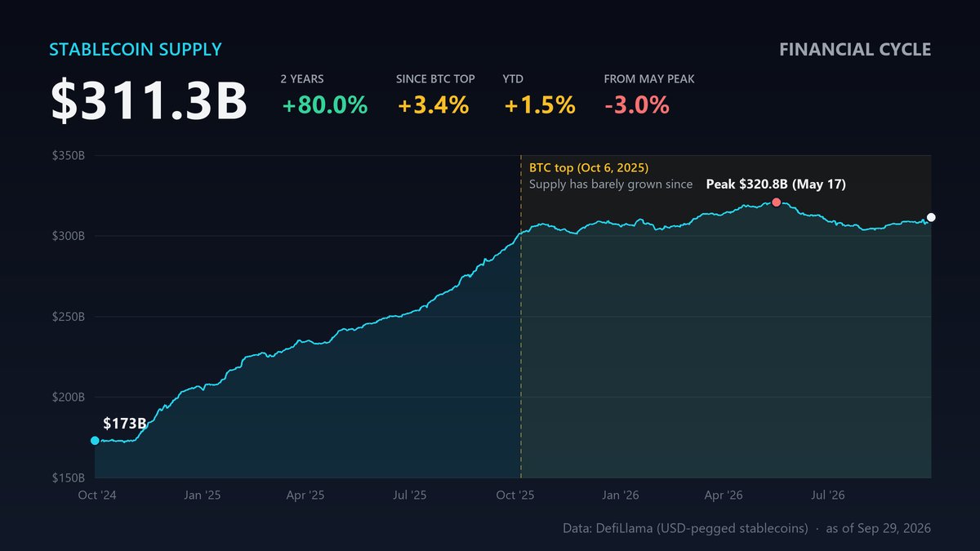Click the Jul '25 x-axis label

pyautogui.click(x=410, y=495)
